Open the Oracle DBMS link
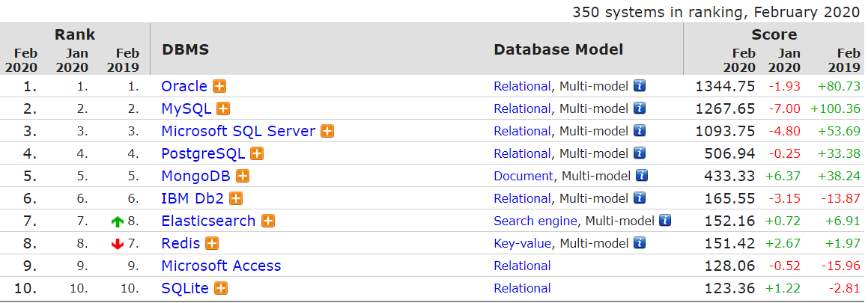 (x=183, y=86)
